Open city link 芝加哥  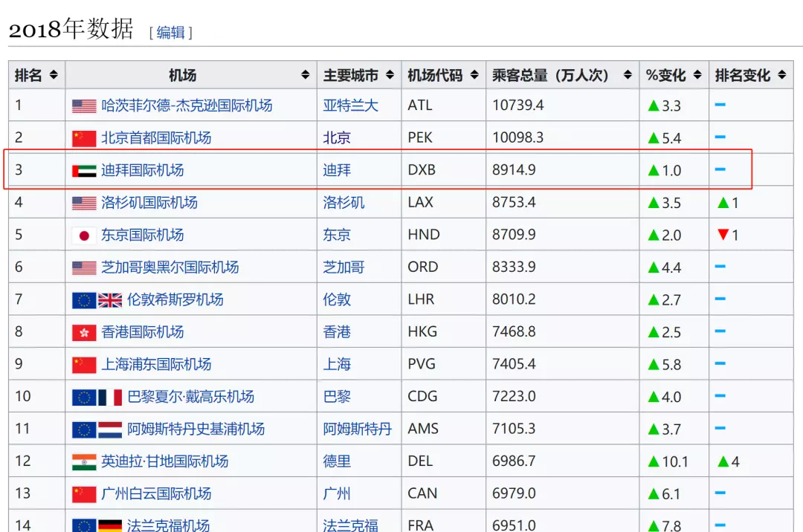point(344,267)
